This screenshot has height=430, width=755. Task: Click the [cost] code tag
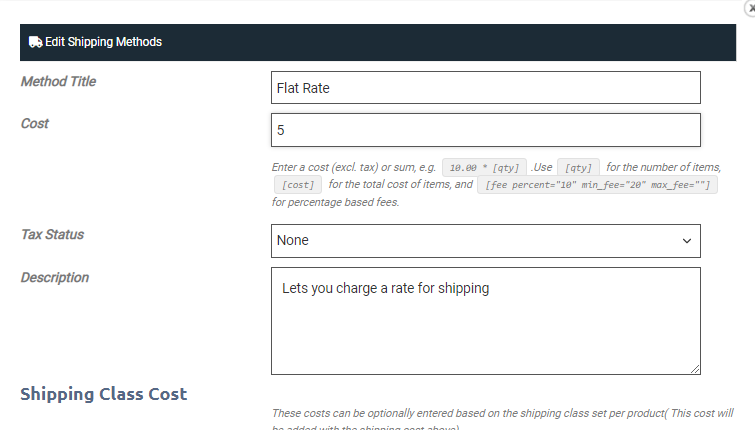(297, 185)
